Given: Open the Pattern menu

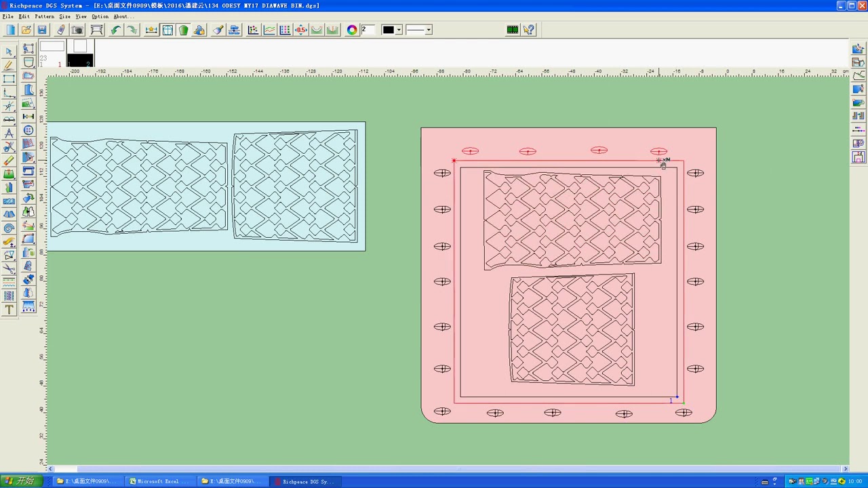Looking at the screenshot, I should tap(44, 16).
